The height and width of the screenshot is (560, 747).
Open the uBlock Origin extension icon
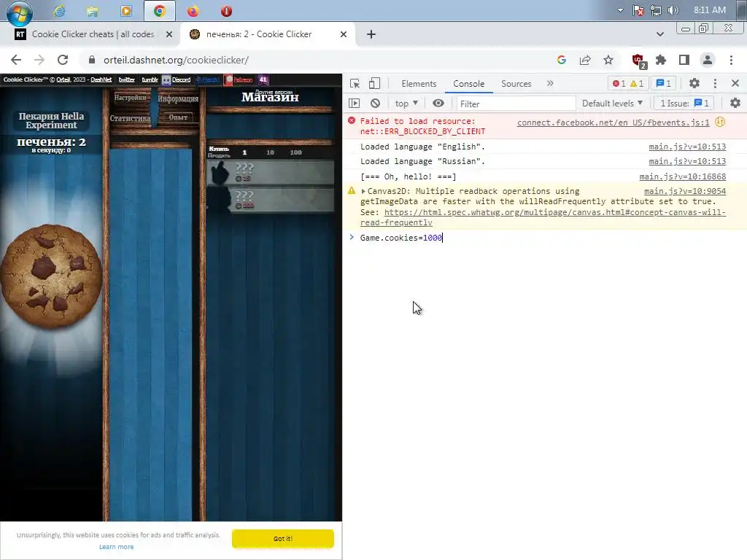point(638,61)
